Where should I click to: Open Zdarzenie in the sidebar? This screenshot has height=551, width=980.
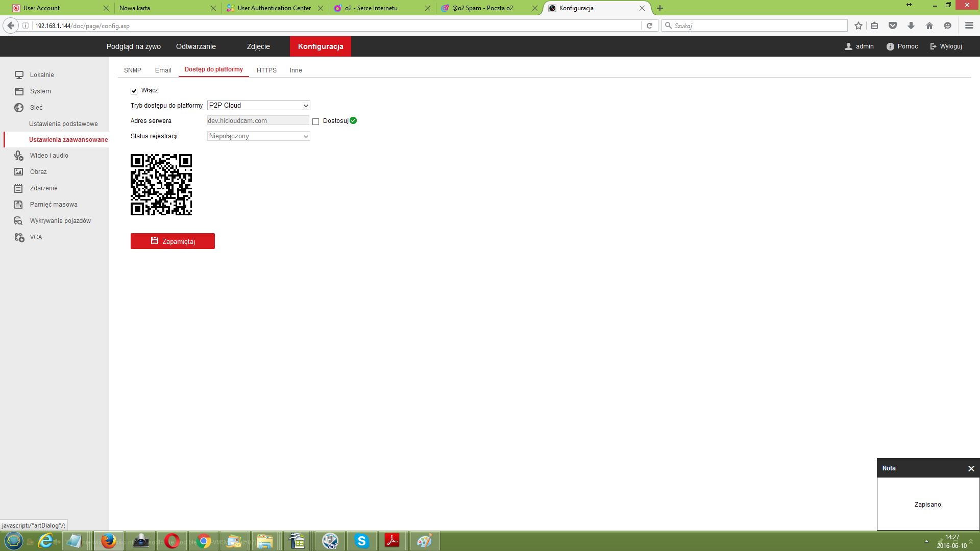pos(43,188)
